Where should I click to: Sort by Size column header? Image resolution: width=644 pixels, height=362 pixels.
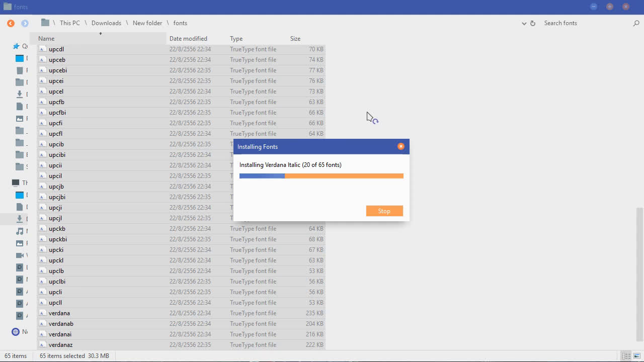pos(295,39)
